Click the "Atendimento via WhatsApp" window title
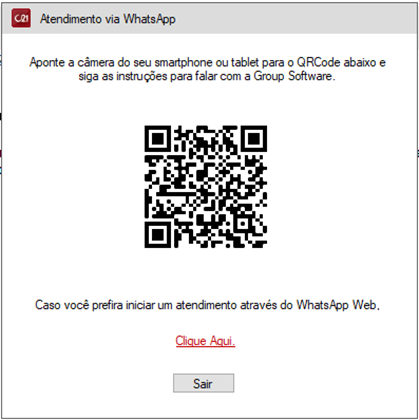Viewport: 419px width, 420px height. tap(108, 19)
